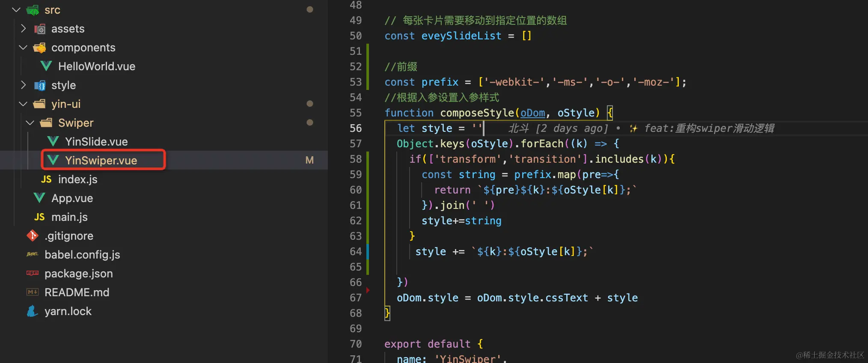Open App.vue file
This screenshot has height=363, width=868.
click(x=72, y=198)
